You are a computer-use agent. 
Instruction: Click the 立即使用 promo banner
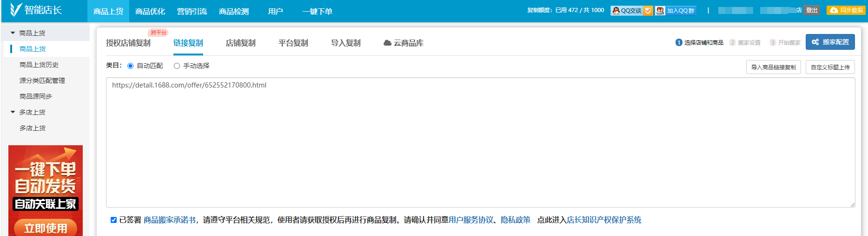[x=46, y=228]
